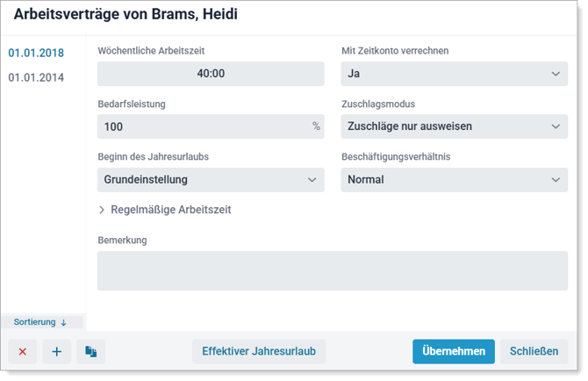The image size is (588, 381).
Task: Click the red delete contract icon
Action: [23, 352]
